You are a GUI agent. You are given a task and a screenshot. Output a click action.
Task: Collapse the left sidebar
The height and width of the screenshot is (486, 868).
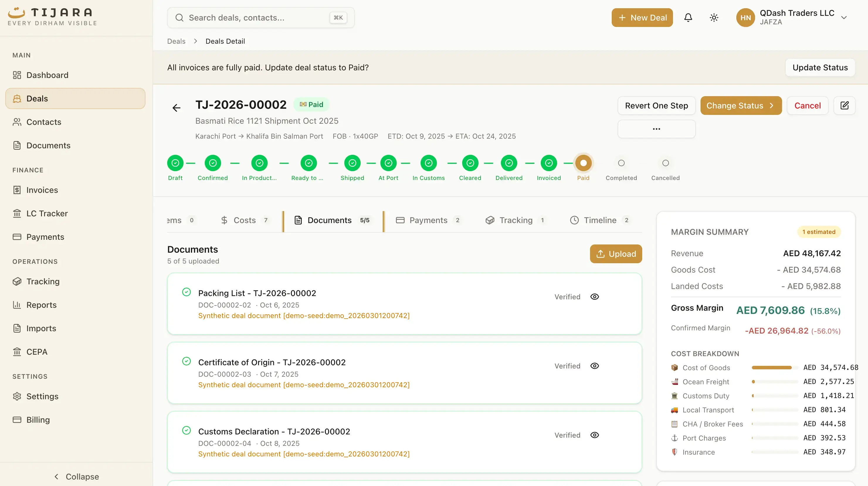(x=76, y=477)
